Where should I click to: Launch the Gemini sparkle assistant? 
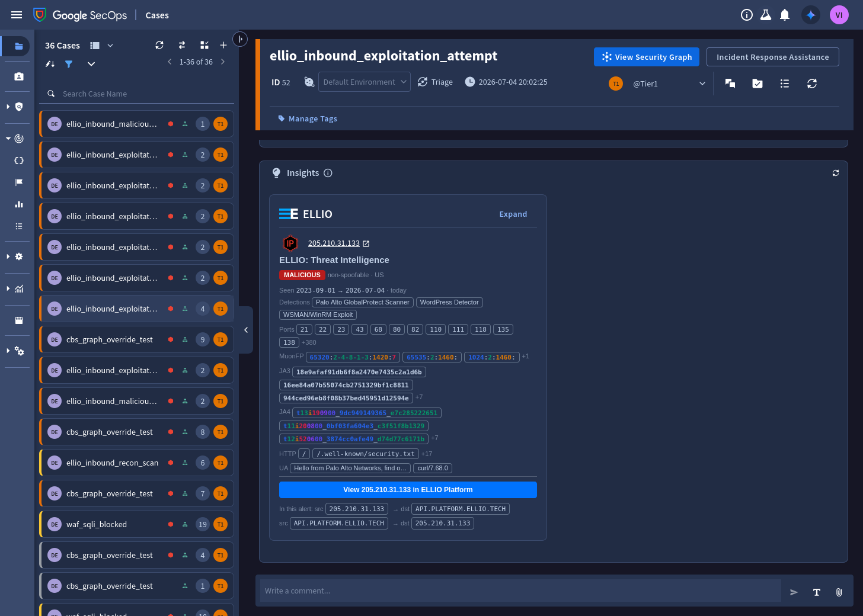(811, 15)
